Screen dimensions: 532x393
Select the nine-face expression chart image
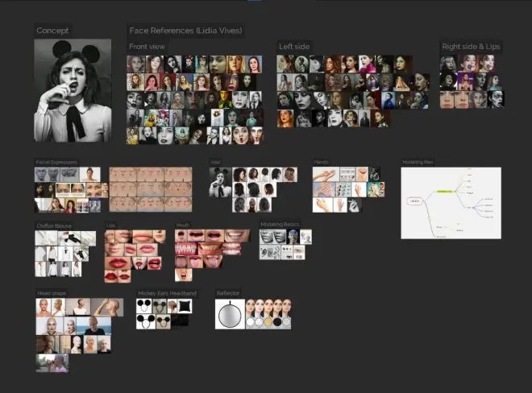tap(151, 189)
